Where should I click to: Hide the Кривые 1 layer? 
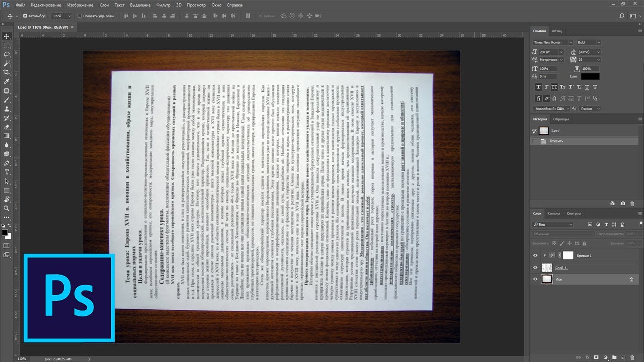[535, 255]
